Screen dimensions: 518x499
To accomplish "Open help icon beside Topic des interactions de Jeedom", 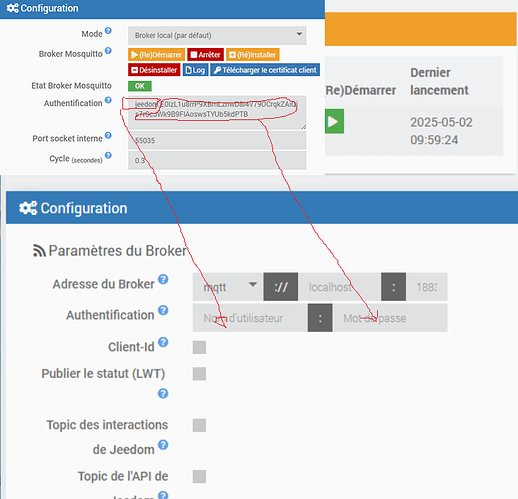I will tap(163, 445).
